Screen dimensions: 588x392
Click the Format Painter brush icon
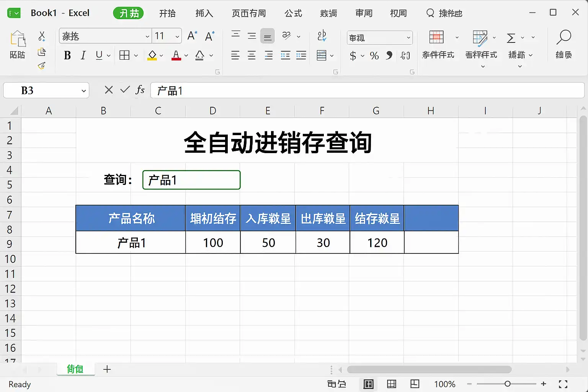tap(42, 65)
